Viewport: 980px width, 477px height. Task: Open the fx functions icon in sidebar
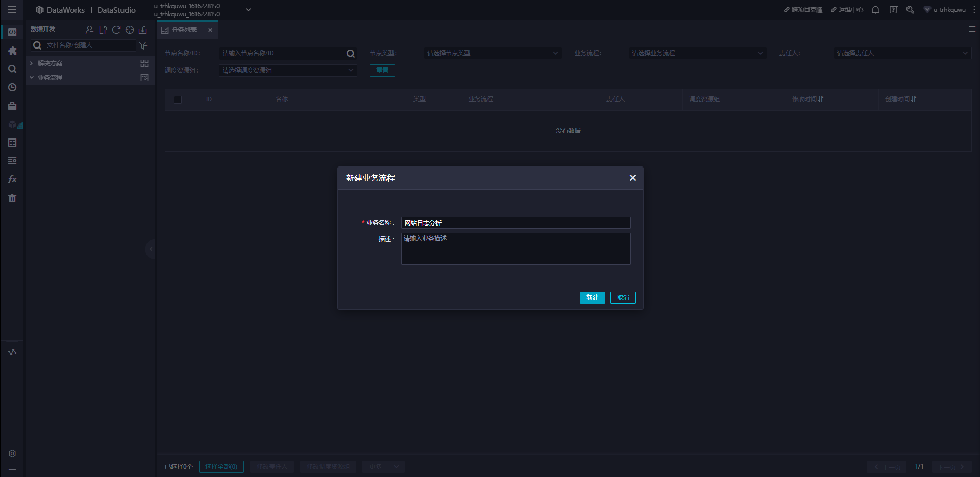(x=12, y=179)
